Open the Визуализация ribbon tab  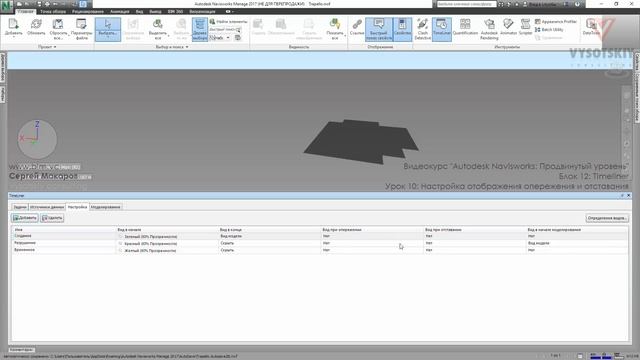202,11
